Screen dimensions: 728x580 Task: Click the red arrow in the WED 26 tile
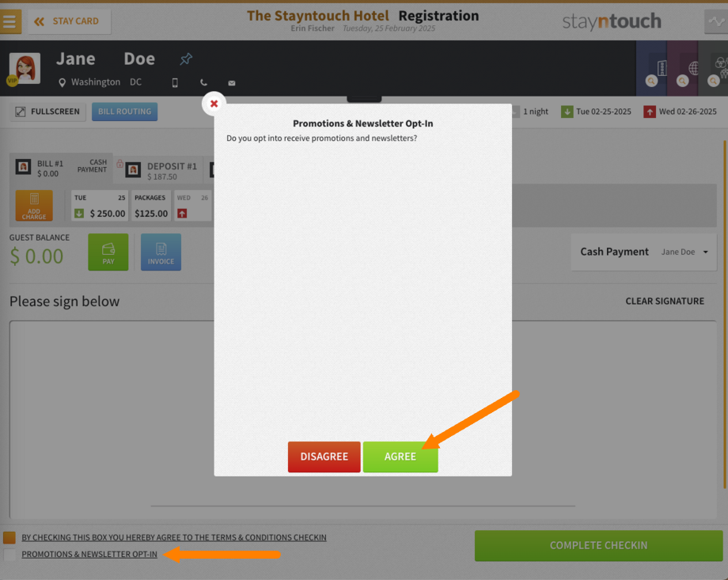[x=182, y=213]
